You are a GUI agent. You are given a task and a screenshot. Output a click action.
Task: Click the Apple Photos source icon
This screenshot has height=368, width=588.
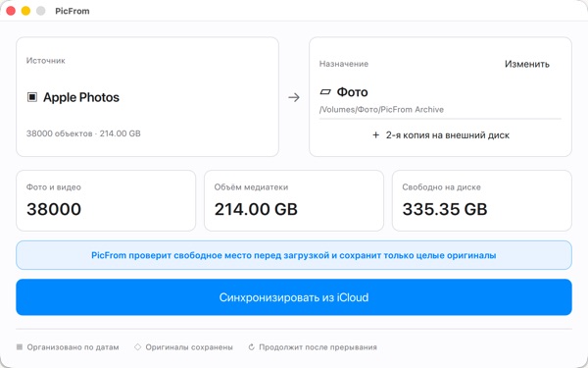(x=32, y=97)
